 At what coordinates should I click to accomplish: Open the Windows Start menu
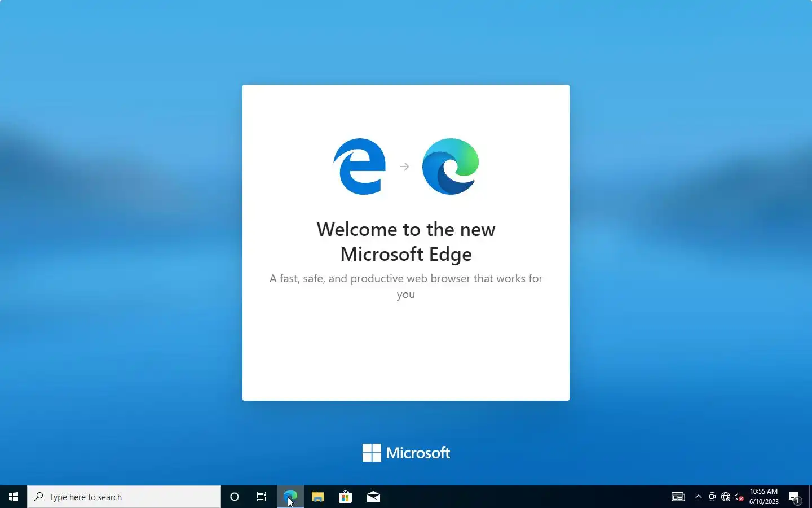click(x=14, y=497)
